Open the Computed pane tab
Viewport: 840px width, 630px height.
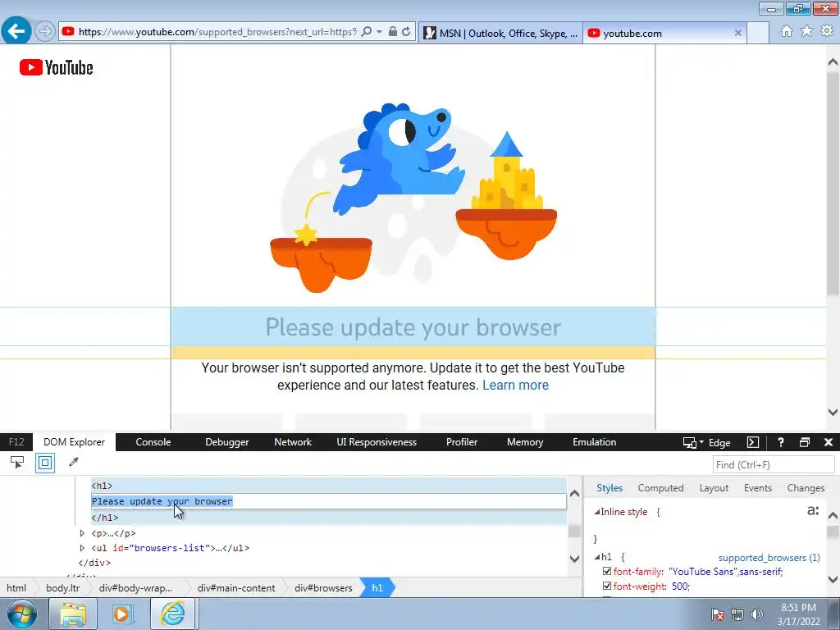click(660, 488)
